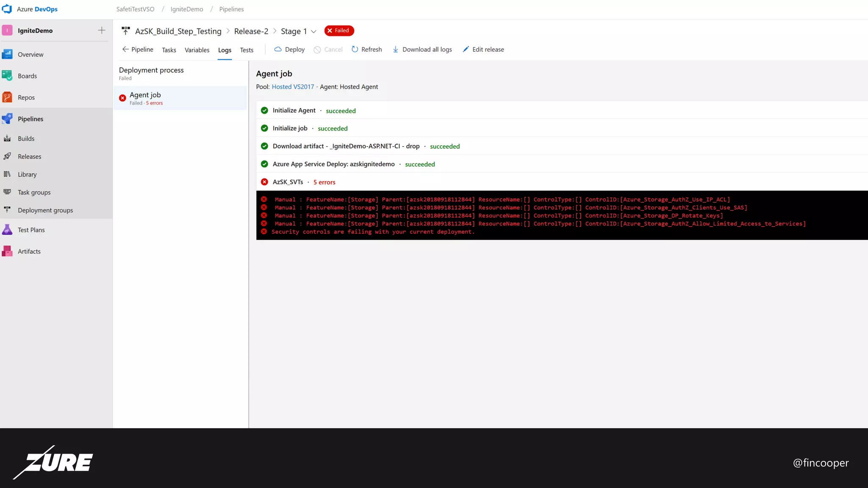Expand the Stage 1 dropdown chevron

pyautogui.click(x=314, y=31)
